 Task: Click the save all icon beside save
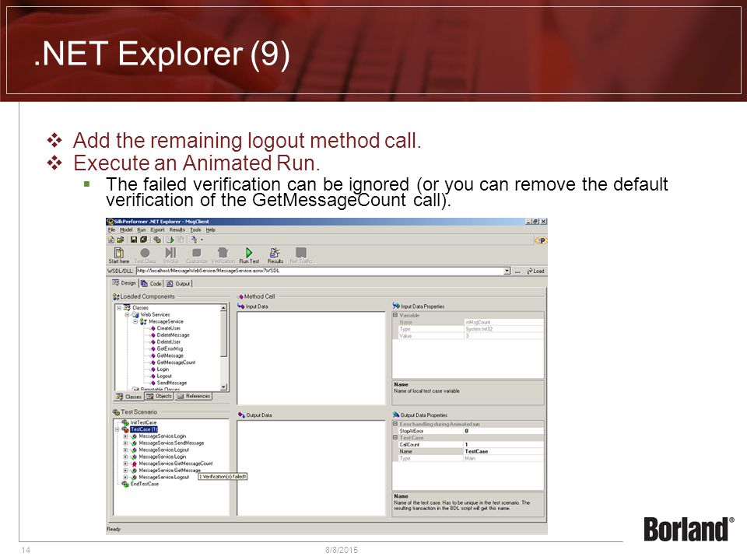[143, 240]
